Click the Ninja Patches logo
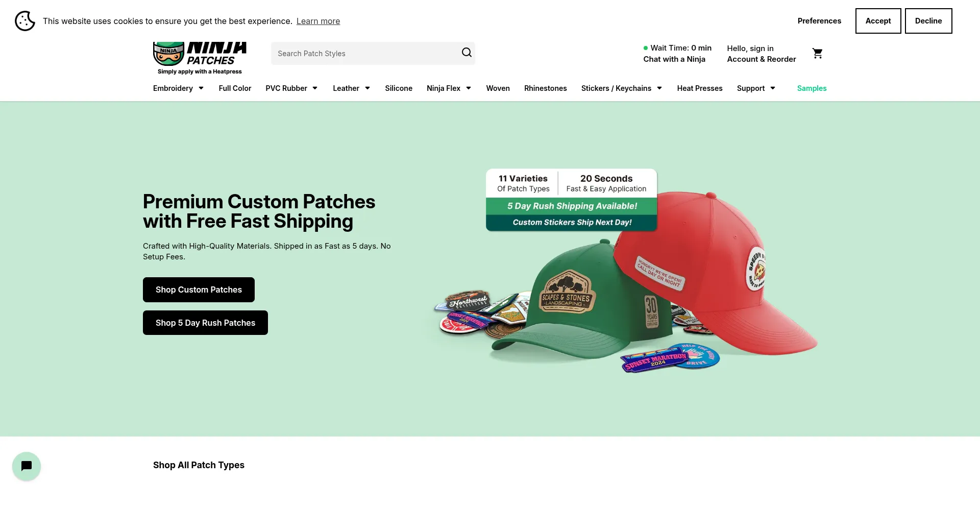This screenshot has width=980, height=507. pyautogui.click(x=200, y=58)
